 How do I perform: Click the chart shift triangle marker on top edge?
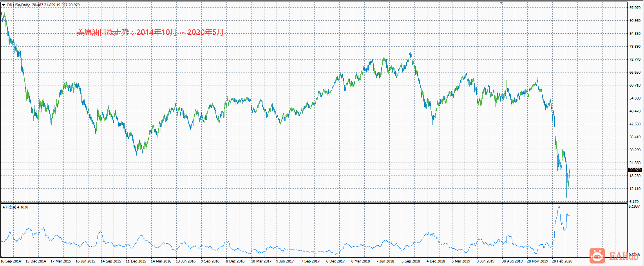pyautogui.click(x=501, y=3)
